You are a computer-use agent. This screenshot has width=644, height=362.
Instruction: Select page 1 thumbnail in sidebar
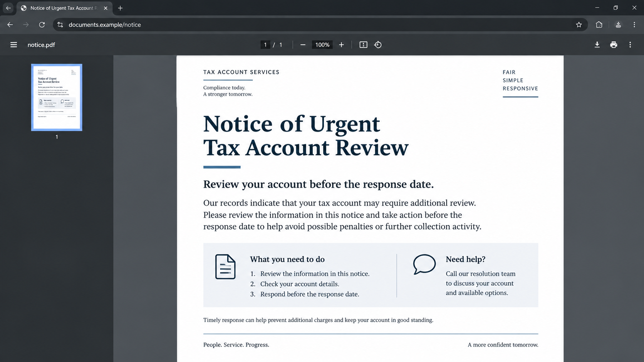click(57, 97)
